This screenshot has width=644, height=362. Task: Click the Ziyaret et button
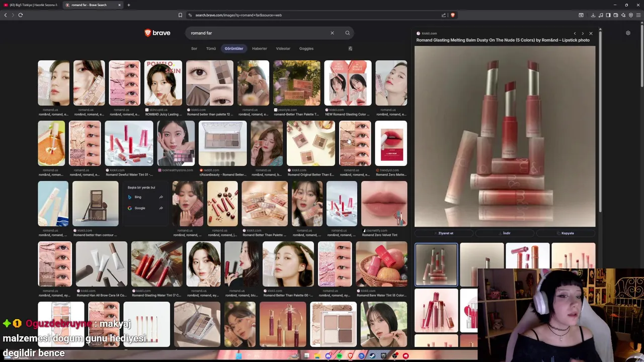[x=444, y=233]
